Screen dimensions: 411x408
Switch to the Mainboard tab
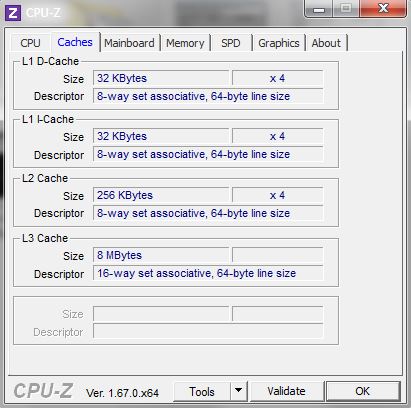(x=129, y=43)
